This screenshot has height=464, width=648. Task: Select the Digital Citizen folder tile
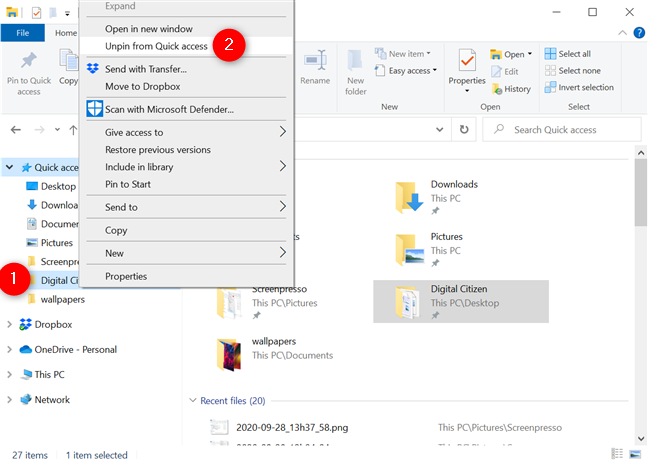point(461,301)
